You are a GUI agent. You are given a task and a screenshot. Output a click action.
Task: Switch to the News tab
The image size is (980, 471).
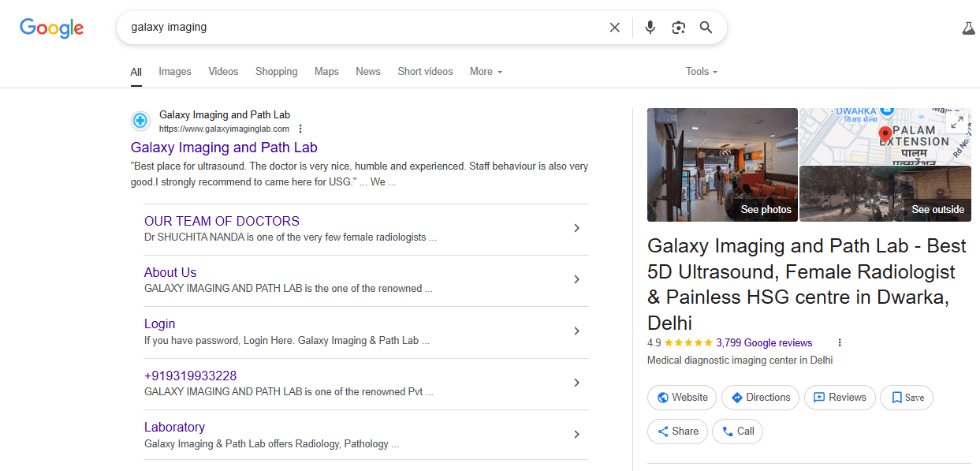point(368,72)
